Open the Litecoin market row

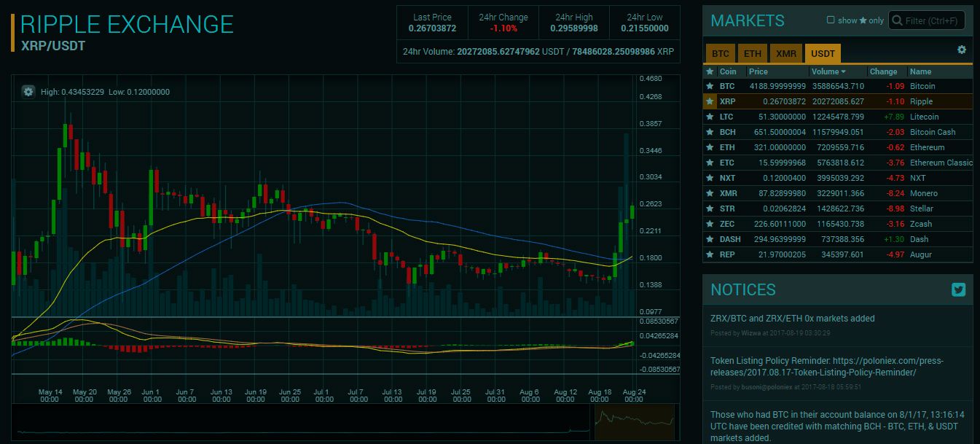coord(838,117)
